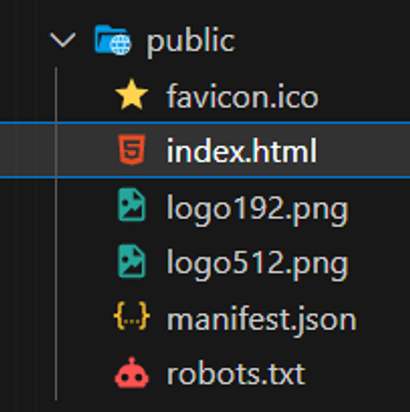410x412 pixels.
Task: Click the blue public folder icon
Action: point(113,40)
